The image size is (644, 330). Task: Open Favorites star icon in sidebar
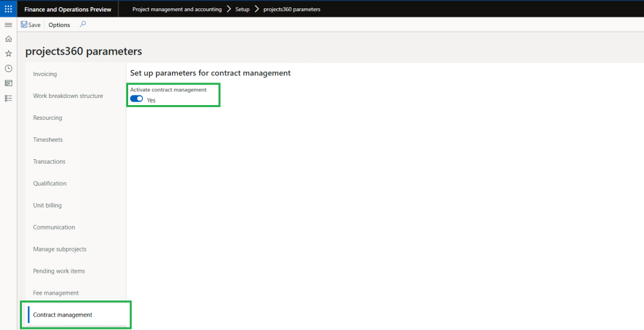(x=8, y=54)
